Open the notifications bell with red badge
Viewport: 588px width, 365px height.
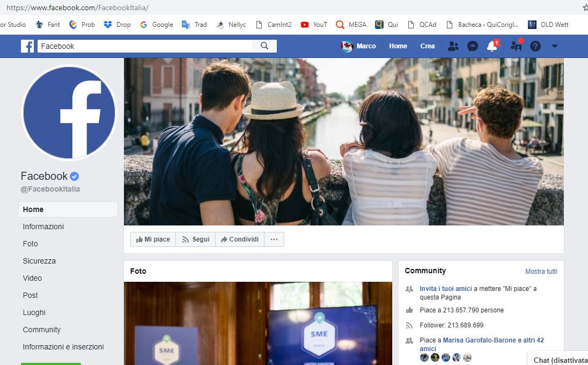pyautogui.click(x=493, y=46)
